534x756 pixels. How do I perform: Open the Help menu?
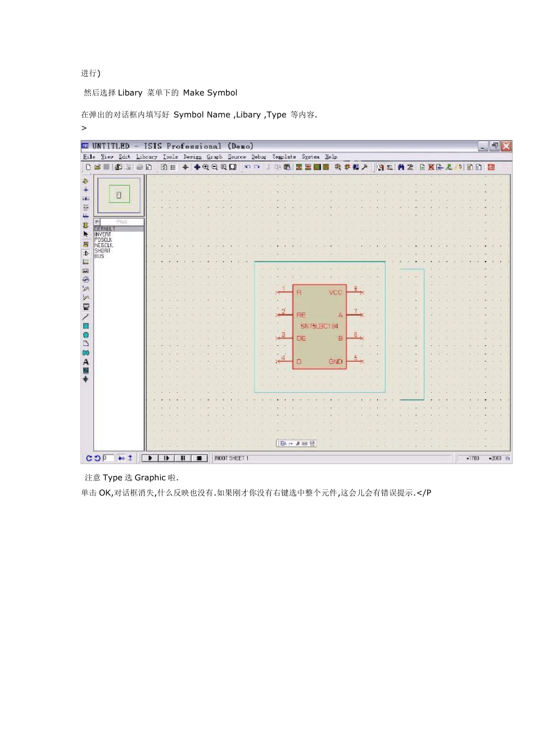pyautogui.click(x=331, y=157)
